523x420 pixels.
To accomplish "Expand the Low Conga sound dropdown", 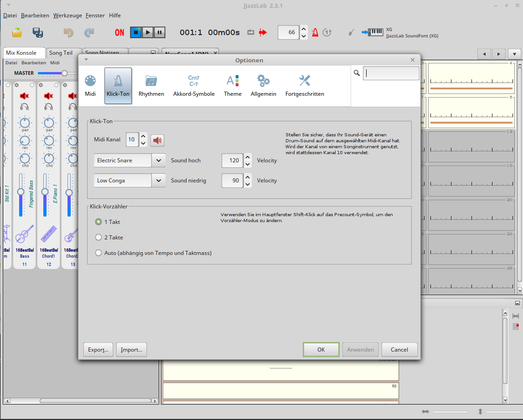I will [158, 181].
